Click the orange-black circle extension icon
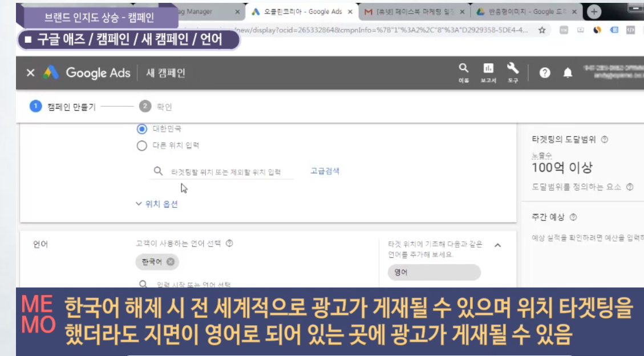Image resolution: width=644 pixels, height=356 pixels. coord(597,30)
